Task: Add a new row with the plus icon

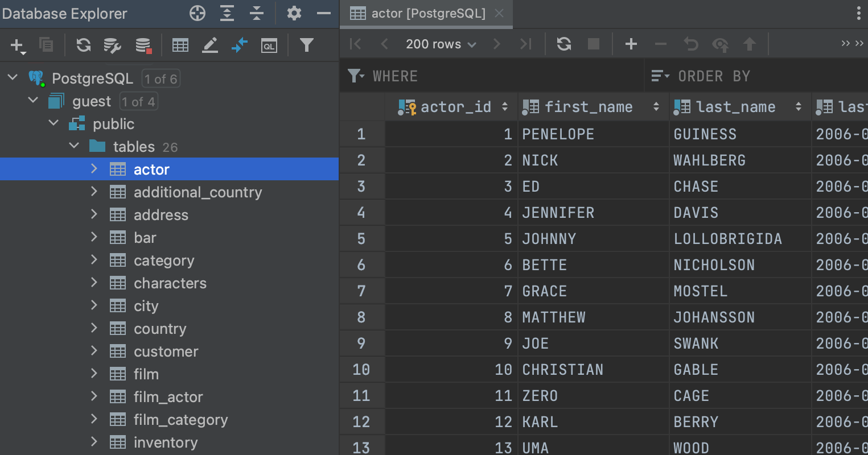Action: tap(631, 44)
